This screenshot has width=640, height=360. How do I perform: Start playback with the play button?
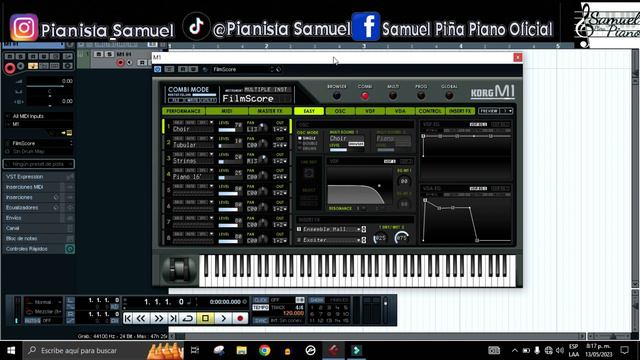(x=223, y=318)
